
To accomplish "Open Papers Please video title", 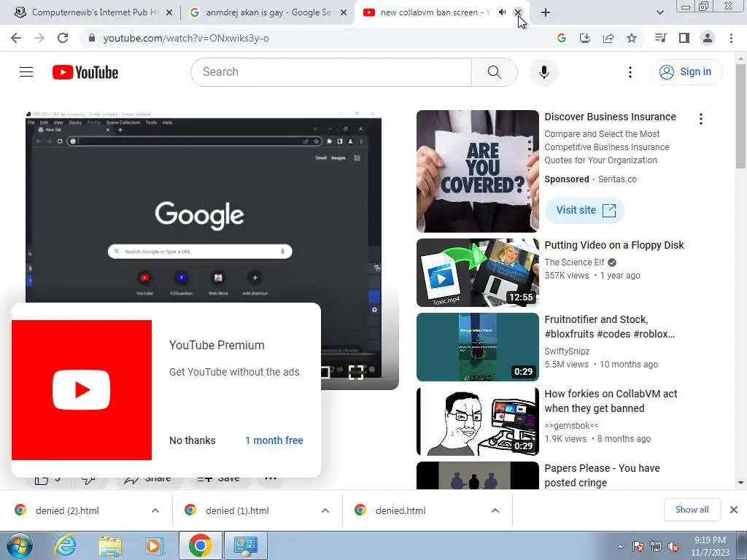I will (602, 475).
